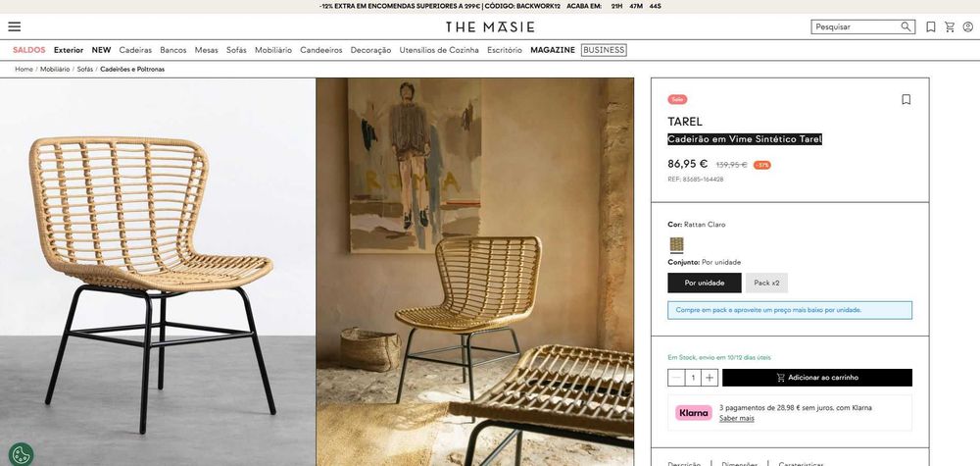Open the hamburger navigation menu
Viewport: 980px width, 466px height.
[15, 26]
